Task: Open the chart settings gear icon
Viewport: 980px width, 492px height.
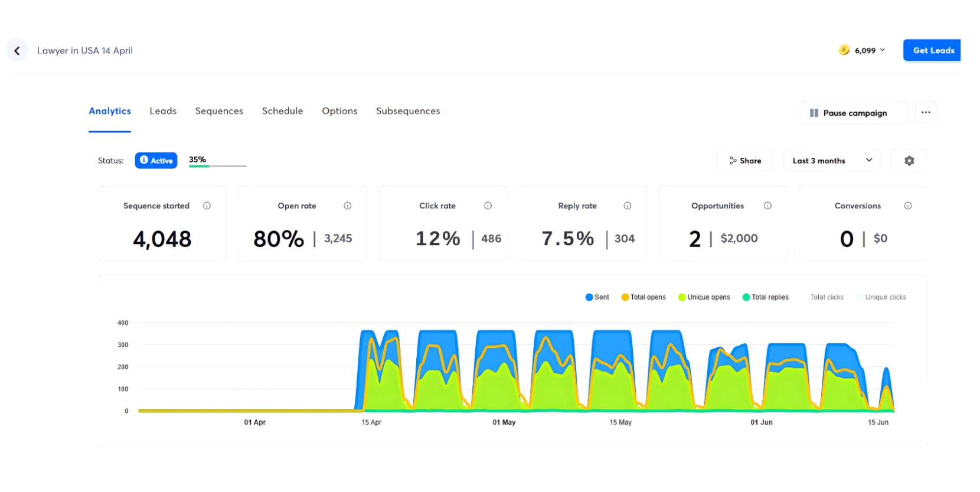Action: (x=909, y=161)
